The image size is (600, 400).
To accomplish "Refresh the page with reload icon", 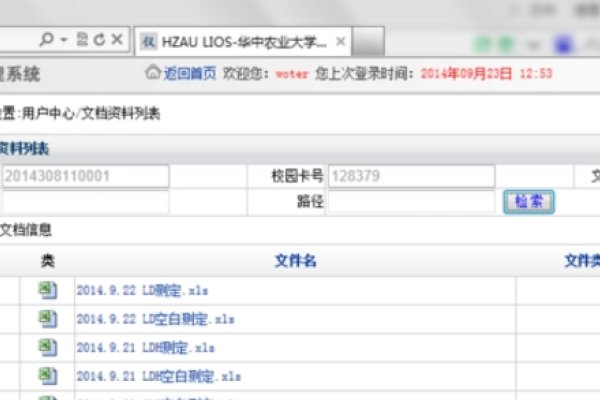I will [99, 39].
